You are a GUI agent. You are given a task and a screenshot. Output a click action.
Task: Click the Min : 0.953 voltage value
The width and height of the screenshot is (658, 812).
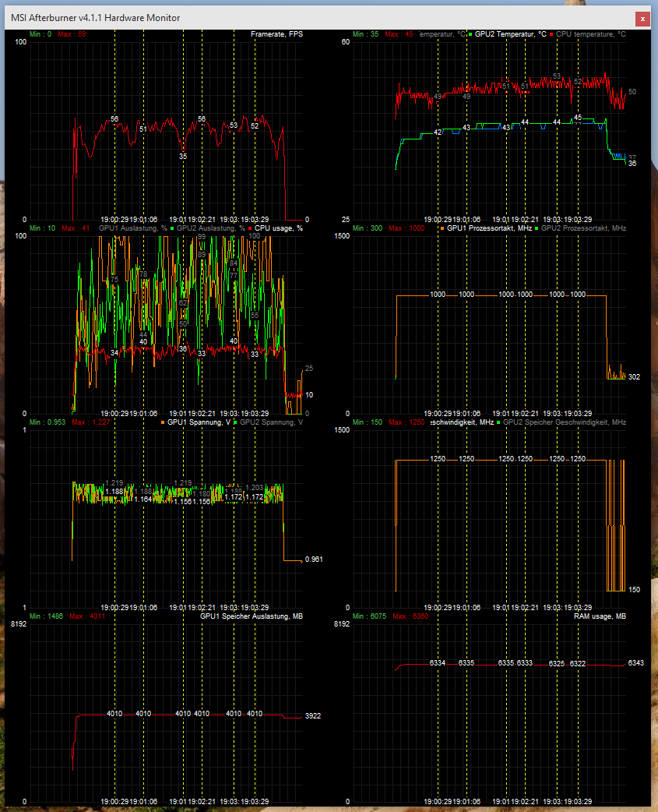click(48, 422)
